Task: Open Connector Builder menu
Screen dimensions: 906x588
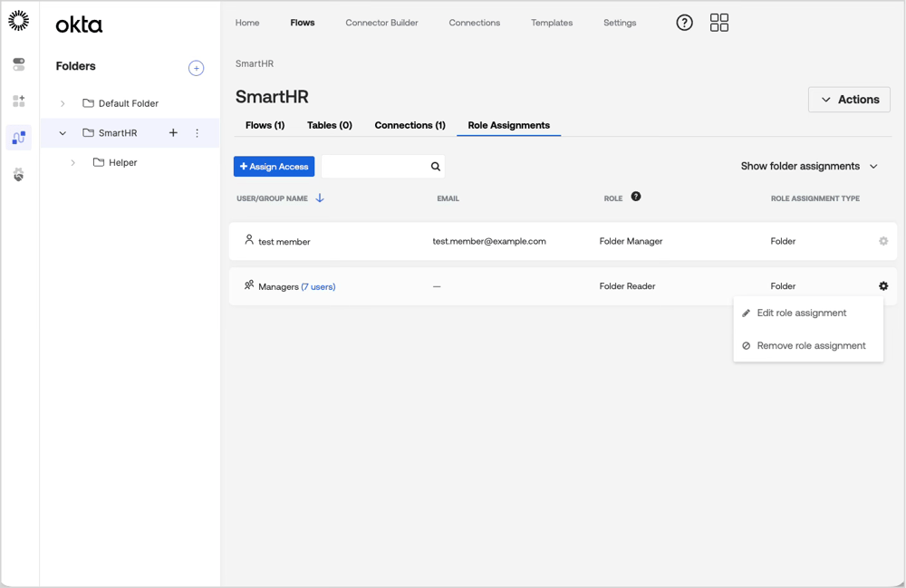Action: tap(382, 23)
